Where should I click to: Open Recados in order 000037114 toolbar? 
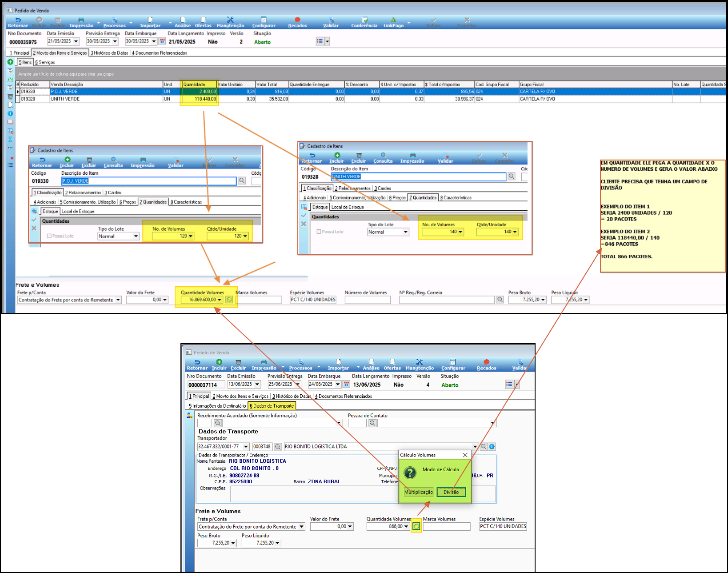click(x=487, y=365)
